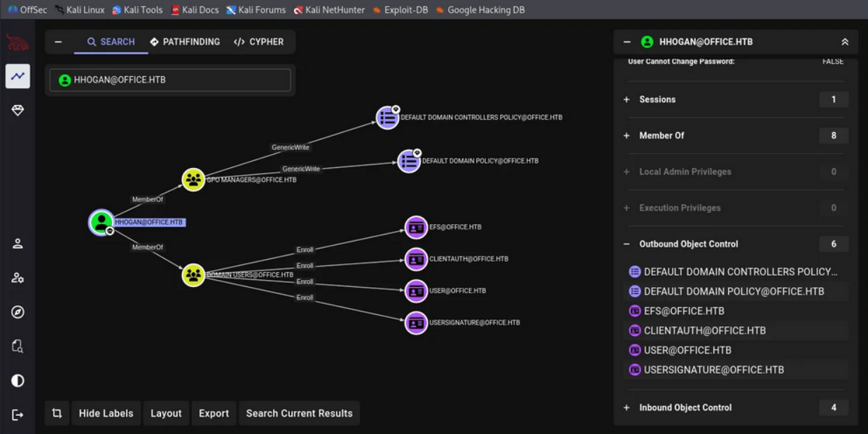Viewport: 868px width, 434px height.
Task: Open the Explore graph icon in sidebar
Action: (17, 76)
